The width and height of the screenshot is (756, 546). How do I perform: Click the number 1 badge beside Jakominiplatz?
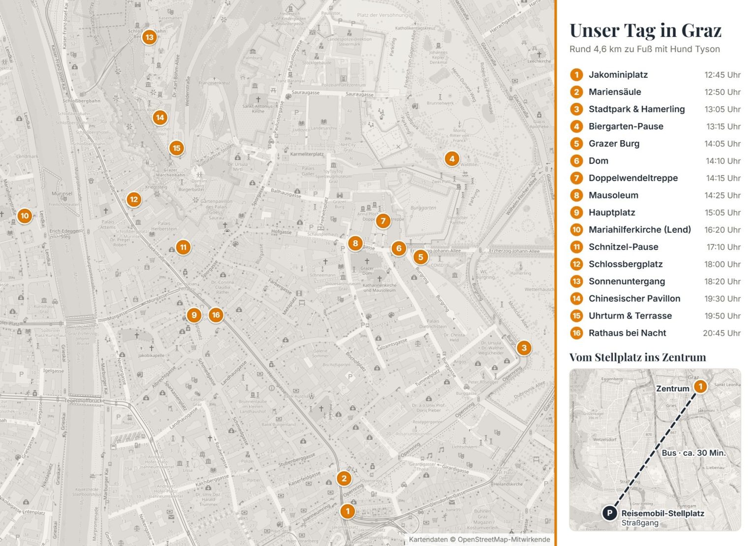click(576, 75)
